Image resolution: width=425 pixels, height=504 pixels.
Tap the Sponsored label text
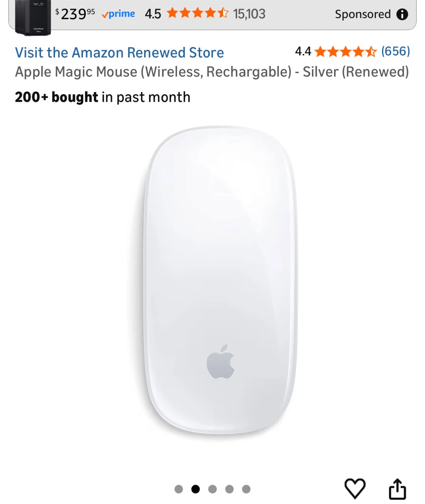363,14
